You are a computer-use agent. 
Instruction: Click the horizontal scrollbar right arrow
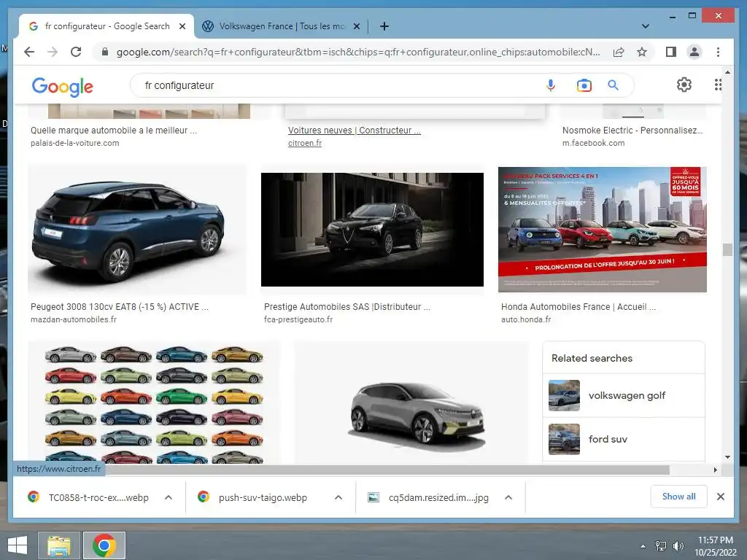click(x=715, y=470)
